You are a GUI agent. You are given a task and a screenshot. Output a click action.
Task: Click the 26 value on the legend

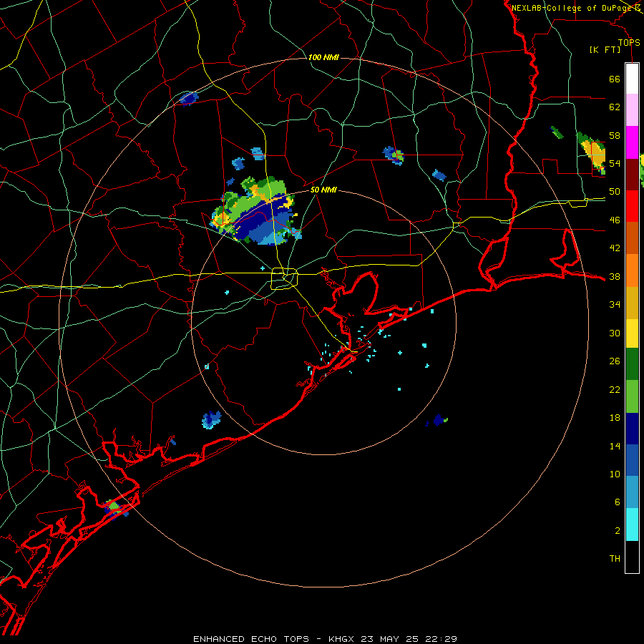615,361
